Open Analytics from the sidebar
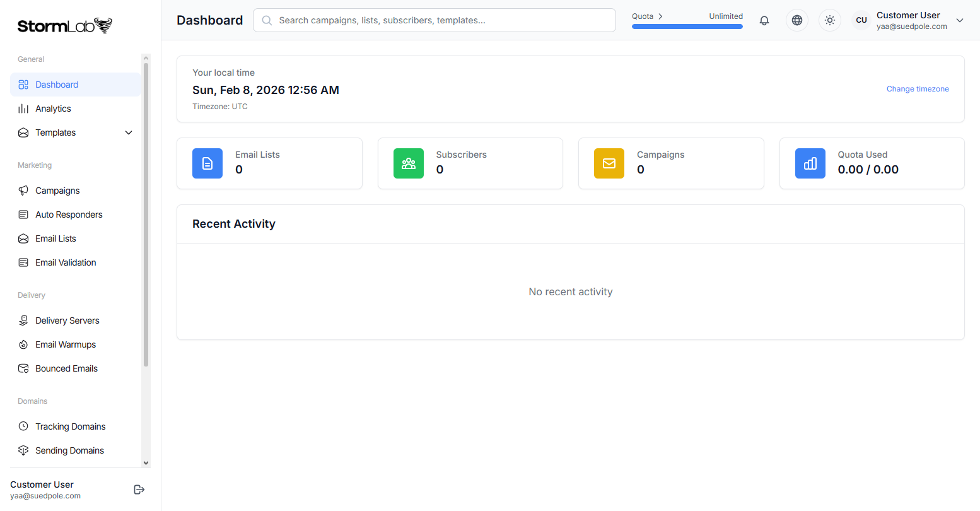980x511 pixels. coord(53,109)
